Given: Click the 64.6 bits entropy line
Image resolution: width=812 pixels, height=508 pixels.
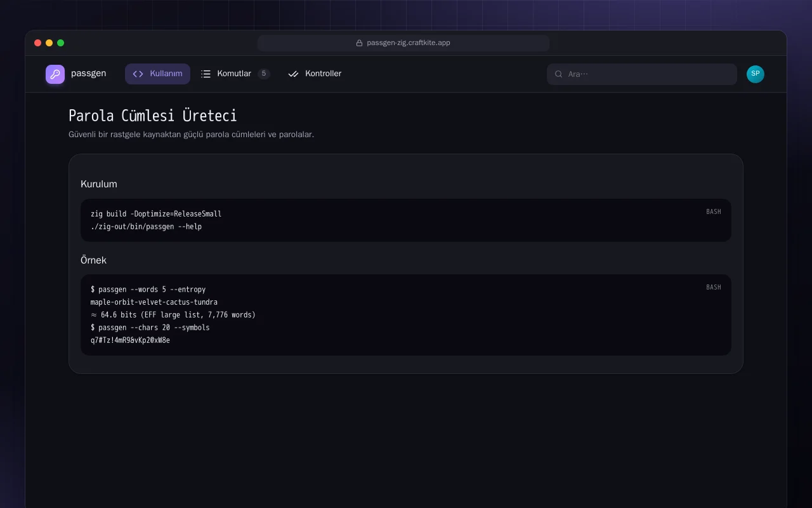Looking at the screenshot, I should click(x=173, y=315).
